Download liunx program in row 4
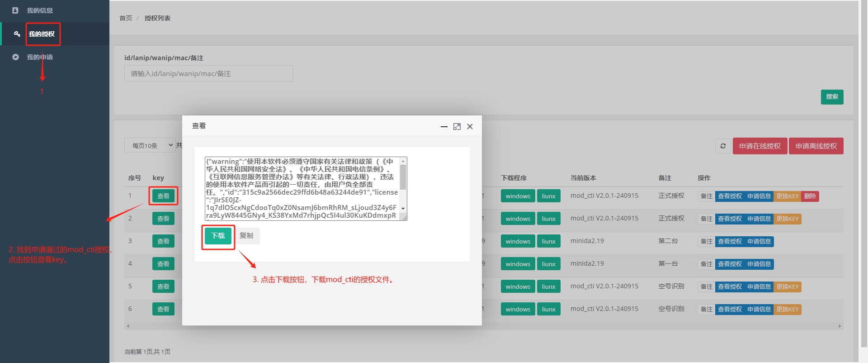 (549, 264)
